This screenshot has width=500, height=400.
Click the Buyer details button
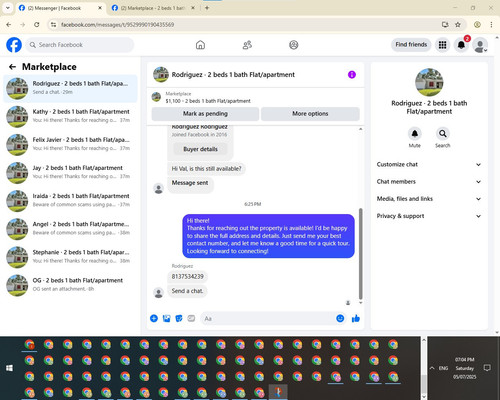tap(200, 149)
